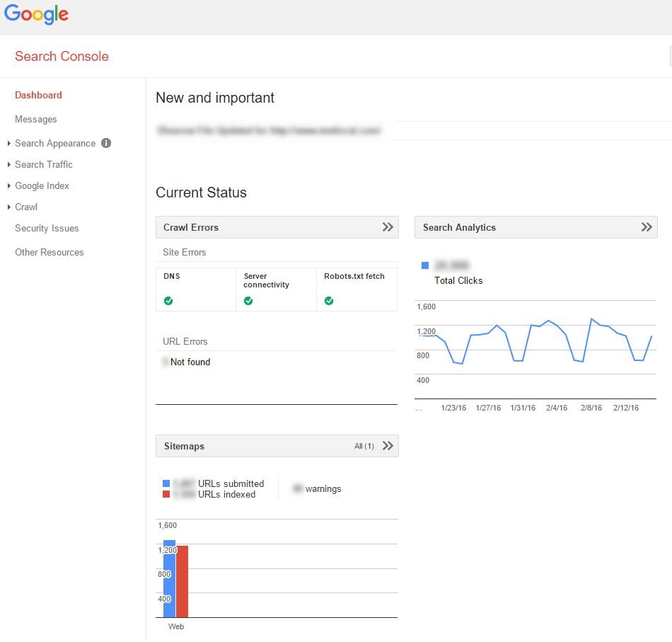Open Security Issues in the sidebar
This screenshot has width=672, height=642.
47,228
